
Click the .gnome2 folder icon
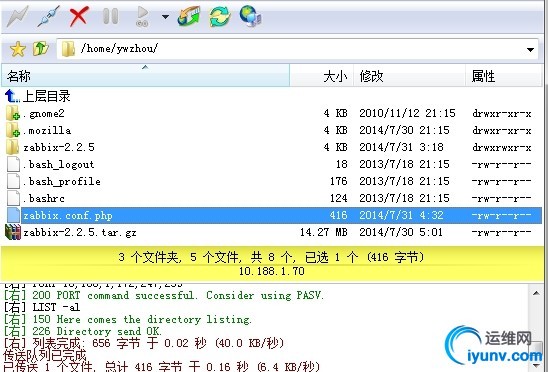point(13,113)
